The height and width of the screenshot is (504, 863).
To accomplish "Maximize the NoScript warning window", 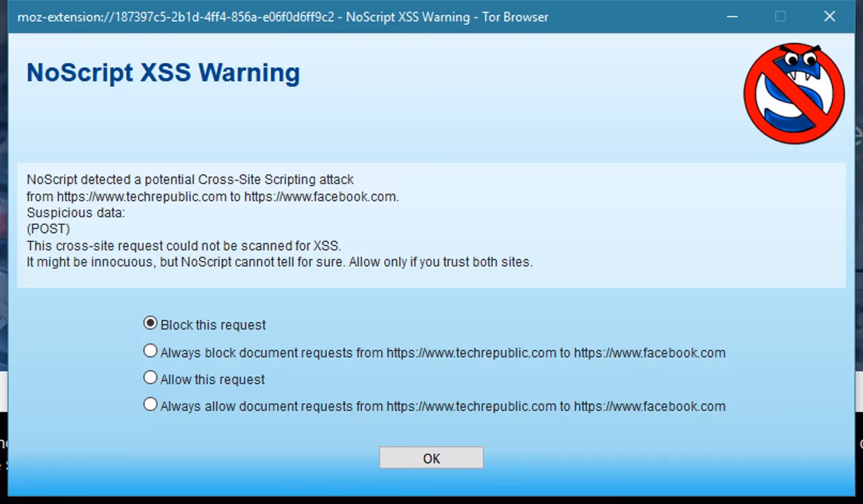I will pyautogui.click(x=781, y=16).
